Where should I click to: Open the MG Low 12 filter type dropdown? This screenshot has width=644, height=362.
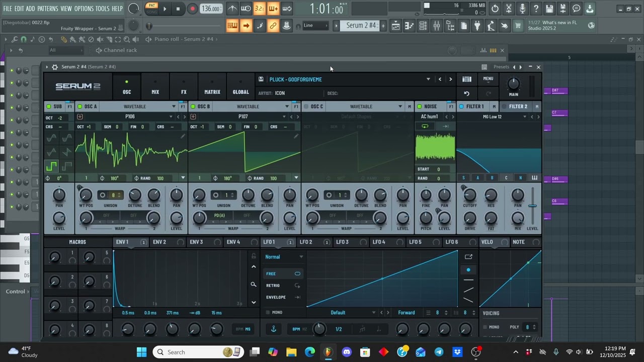(525, 117)
